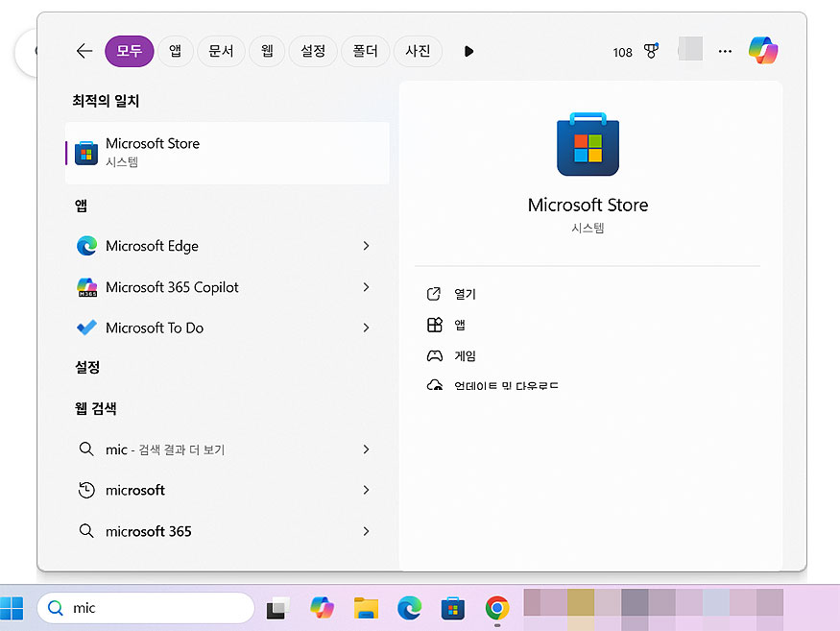Click the 최적의 일치 section header
Viewport: 840px width, 631px height.
[x=106, y=101]
